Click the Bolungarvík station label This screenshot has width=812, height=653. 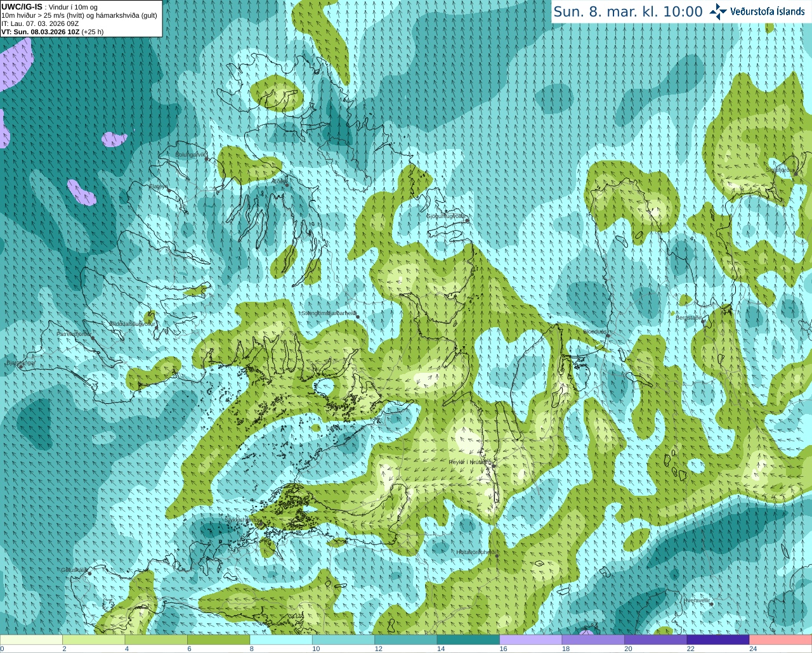click(x=191, y=154)
